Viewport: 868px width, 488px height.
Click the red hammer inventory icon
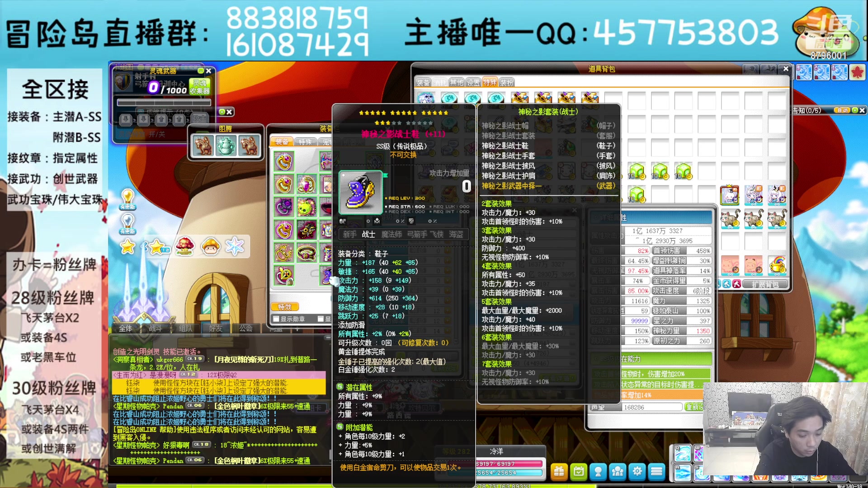click(x=737, y=284)
